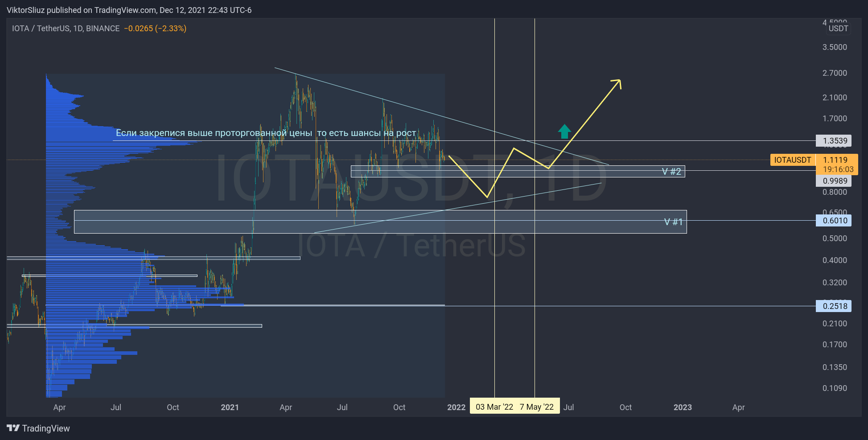Image resolution: width=868 pixels, height=440 pixels.
Task: Click the 2023 year label on time axis
Action: 683,407
